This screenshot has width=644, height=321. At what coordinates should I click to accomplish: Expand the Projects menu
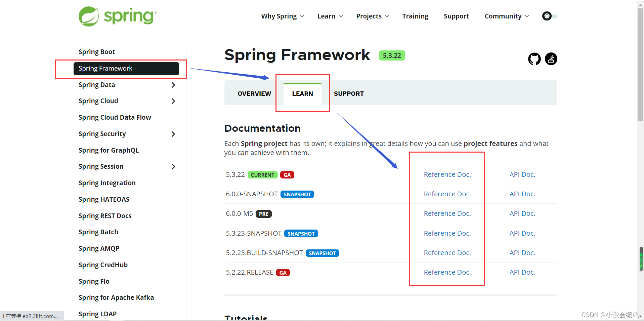tap(373, 16)
